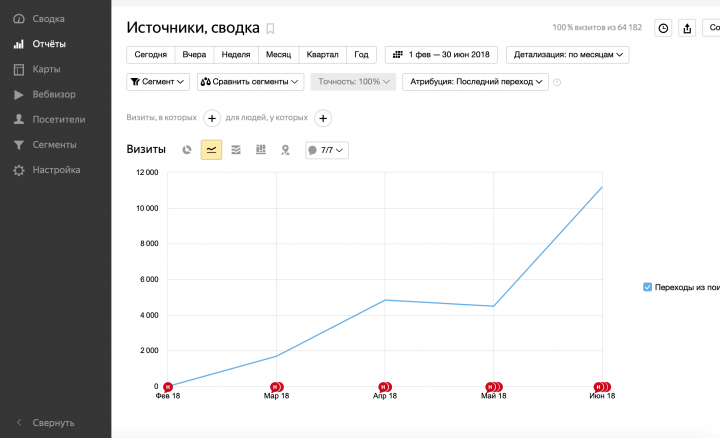Screen dimensions: 720x438
Task: Click the Посетители person icon
Action: (x=19, y=119)
